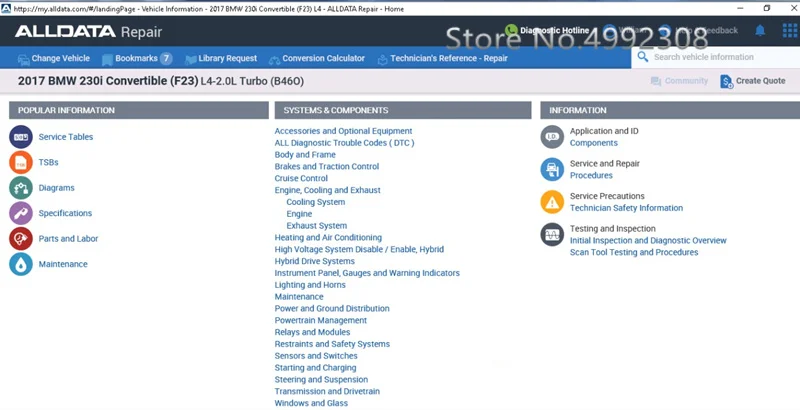800x410 pixels.
Task: Select Exhaust System sub-item
Action: click(317, 225)
